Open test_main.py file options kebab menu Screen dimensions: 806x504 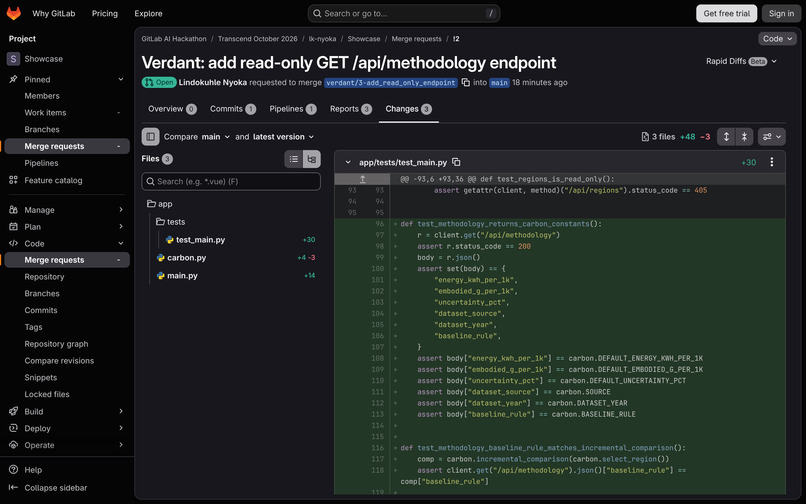(772, 162)
